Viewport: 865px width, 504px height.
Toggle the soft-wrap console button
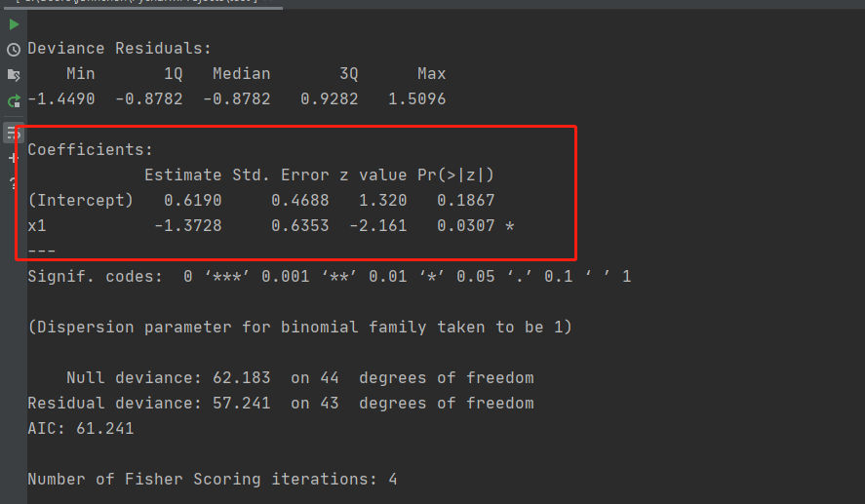tap(14, 133)
